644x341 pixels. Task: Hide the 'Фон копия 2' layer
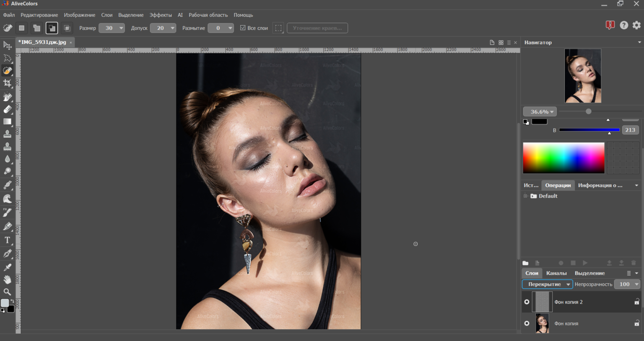coord(527,302)
